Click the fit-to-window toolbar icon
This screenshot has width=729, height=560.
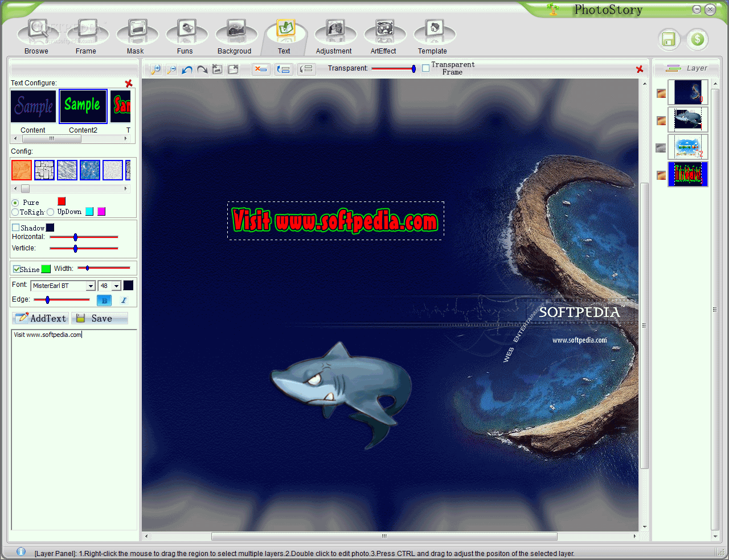click(218, 69)
